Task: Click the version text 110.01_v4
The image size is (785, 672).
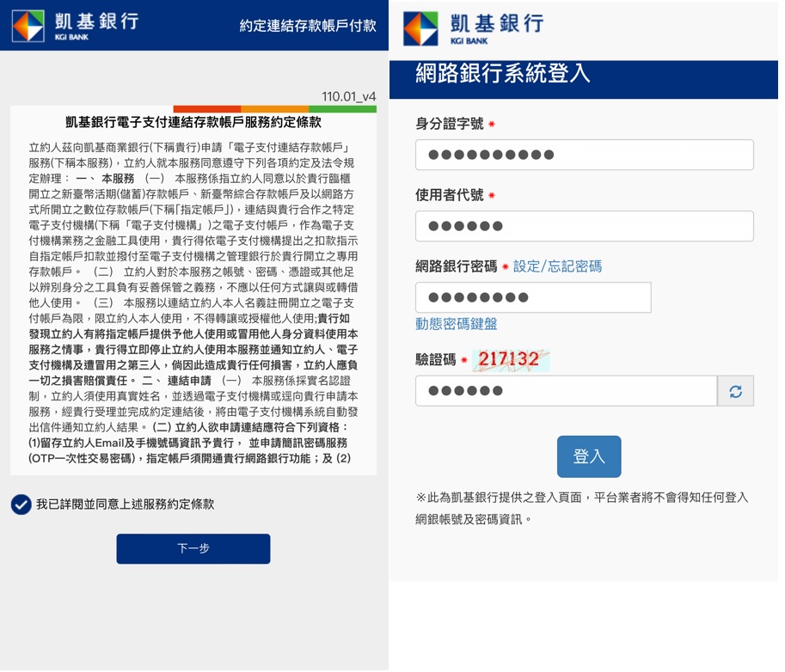Action: (x=348, y=96)
